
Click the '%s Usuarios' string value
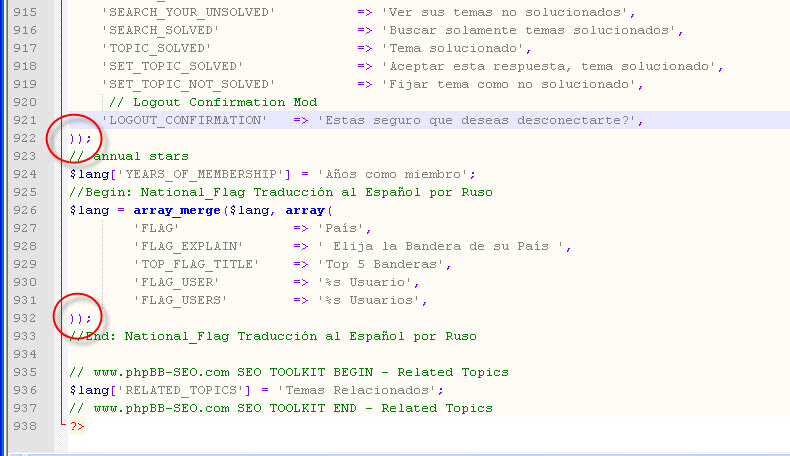(372, 300)
